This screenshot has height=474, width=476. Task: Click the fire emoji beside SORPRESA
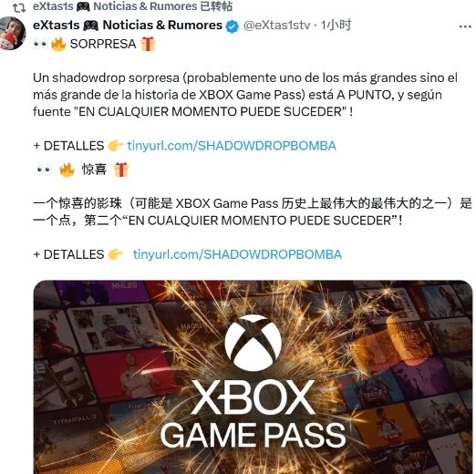tap(58, 45)
